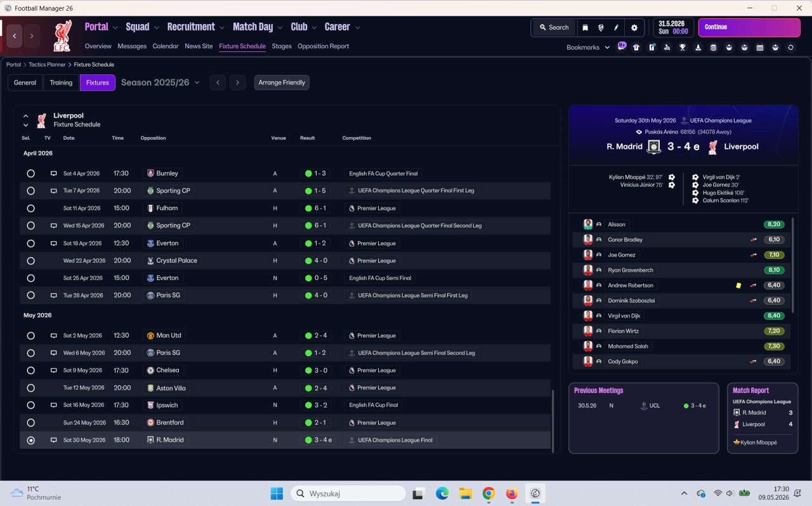Open the globe icon in the top toolbar

point(601,27)
